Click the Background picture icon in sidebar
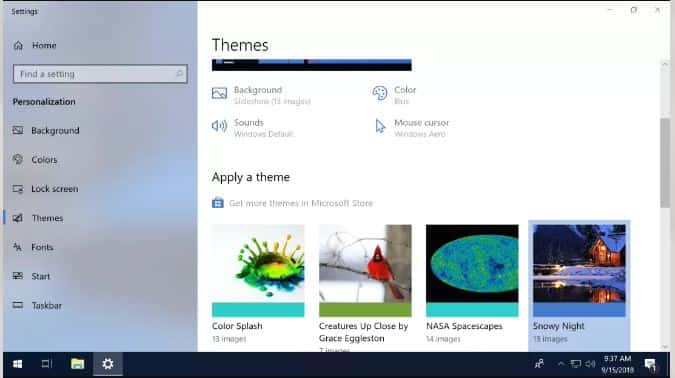Screen dimensions: 675x378 point(18,130)
